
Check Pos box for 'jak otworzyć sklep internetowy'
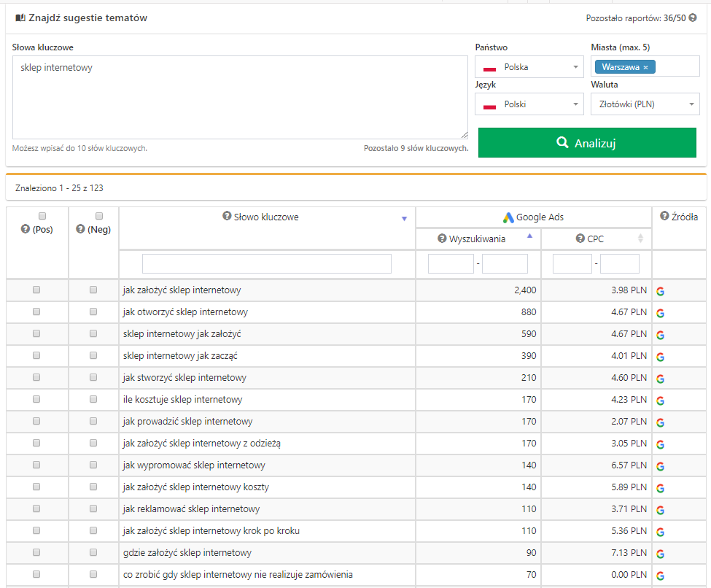36,312
